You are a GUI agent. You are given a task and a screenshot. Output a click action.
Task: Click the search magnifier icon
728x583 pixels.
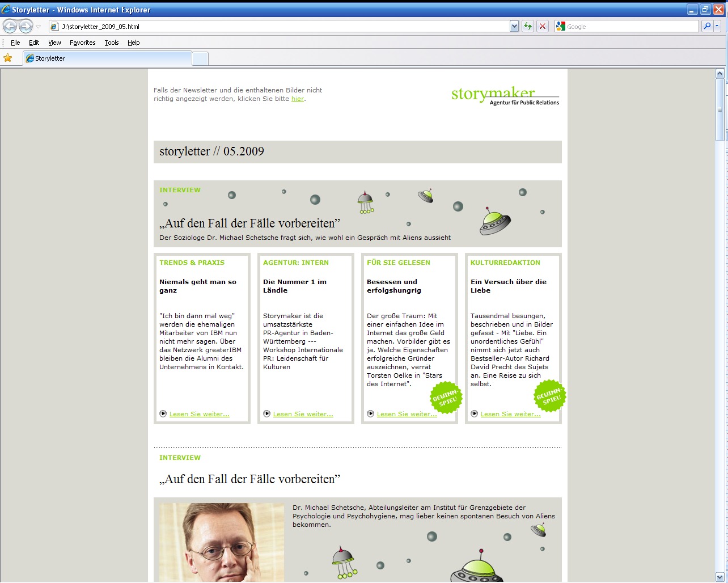[707, 26]
